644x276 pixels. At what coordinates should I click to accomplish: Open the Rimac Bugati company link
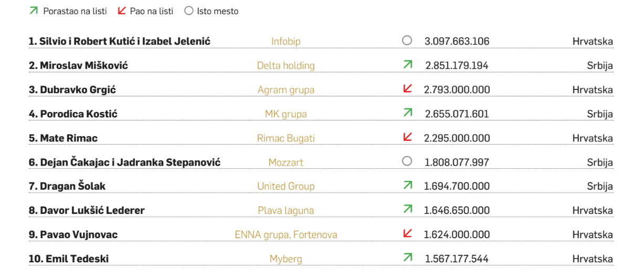pyautogui.click(x=286, y=138)
